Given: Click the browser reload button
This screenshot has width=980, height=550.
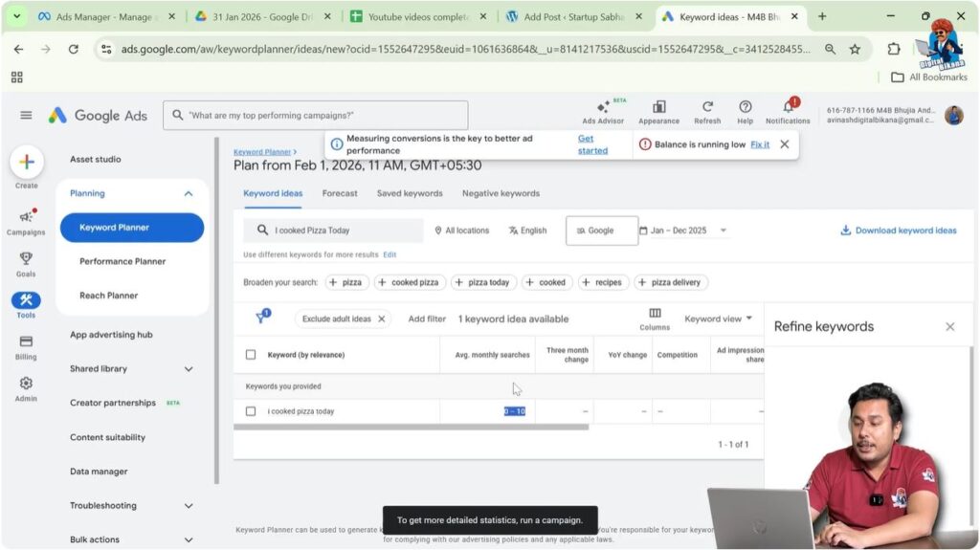Looking at the screenshot, I should click(x=73, y=49).
